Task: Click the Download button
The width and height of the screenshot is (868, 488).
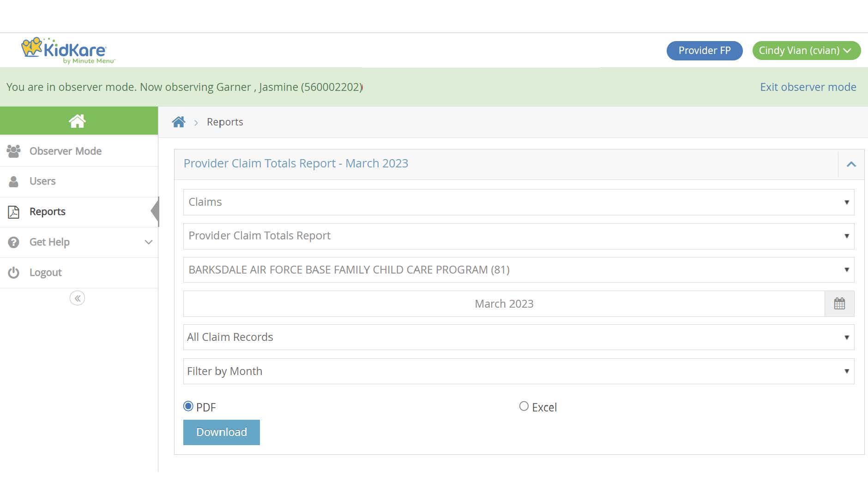Action: [x=222, y=432]
